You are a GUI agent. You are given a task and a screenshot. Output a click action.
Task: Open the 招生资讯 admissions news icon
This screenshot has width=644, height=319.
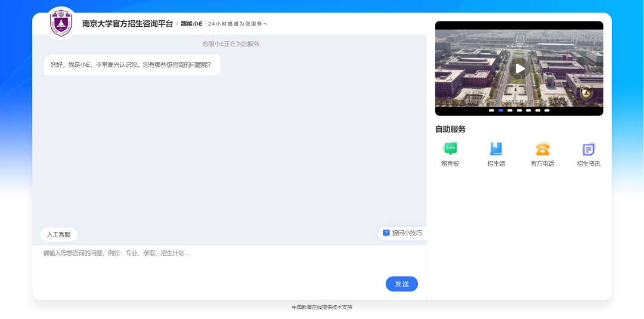589,148
